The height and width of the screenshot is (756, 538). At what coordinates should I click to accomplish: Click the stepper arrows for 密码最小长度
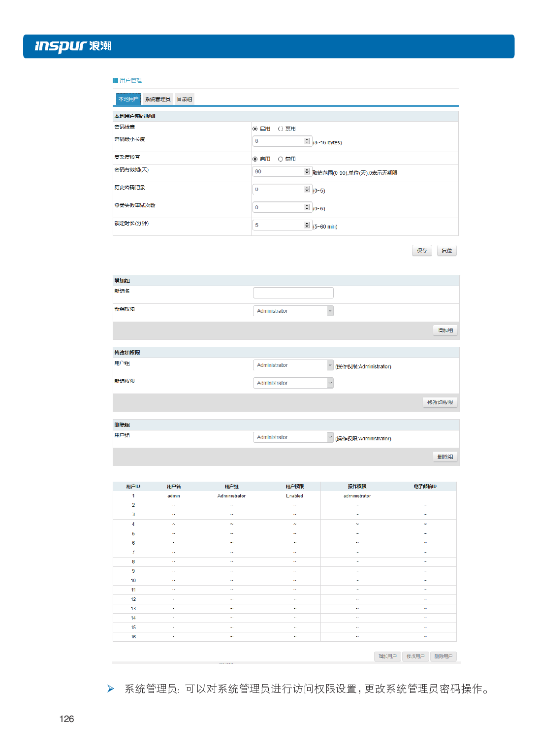(x=307, y=141)
